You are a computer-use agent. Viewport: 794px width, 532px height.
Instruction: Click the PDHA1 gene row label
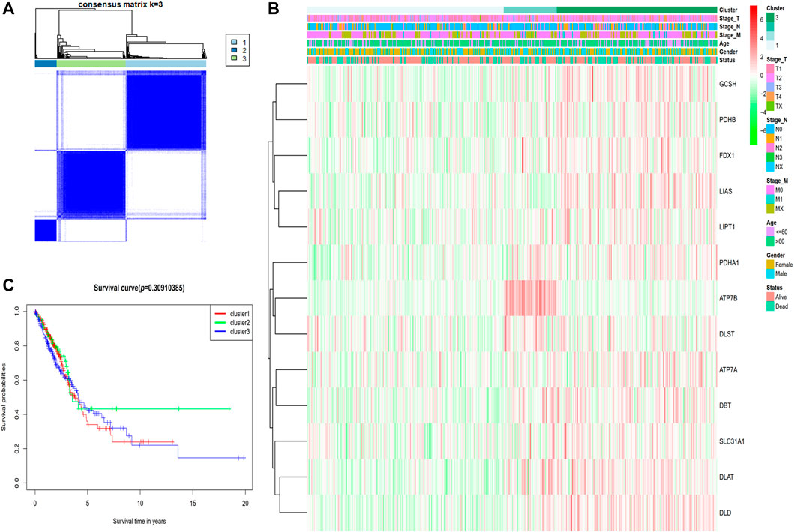point(729,263)
